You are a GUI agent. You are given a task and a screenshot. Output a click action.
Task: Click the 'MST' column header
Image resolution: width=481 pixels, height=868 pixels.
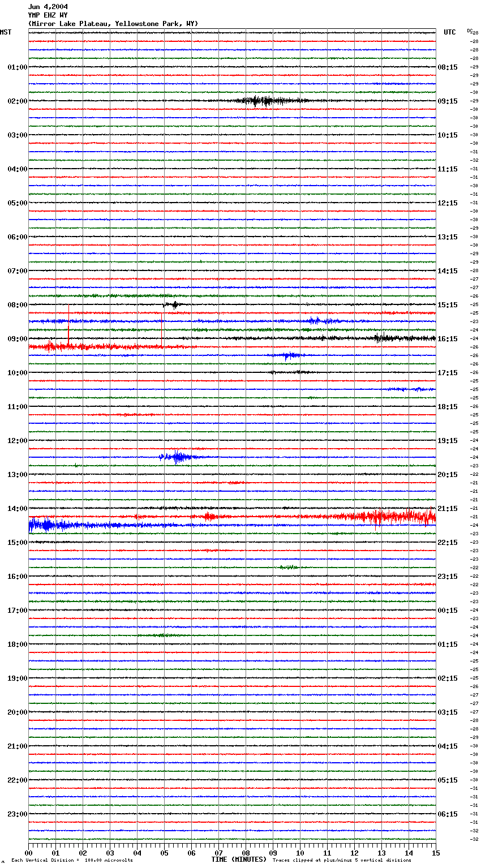6,32
